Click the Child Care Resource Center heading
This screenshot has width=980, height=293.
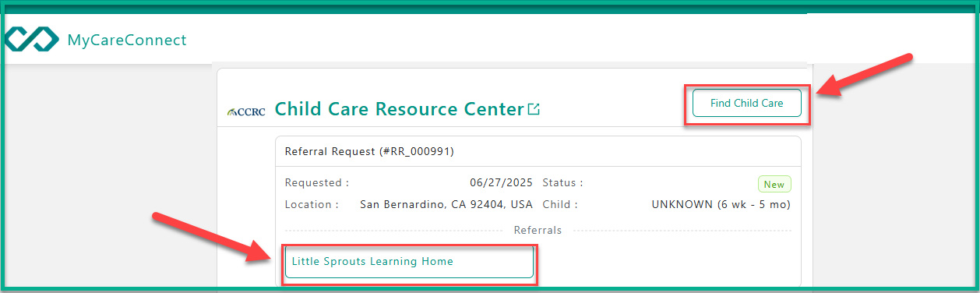pyautogui.click(x=400, y=109)
